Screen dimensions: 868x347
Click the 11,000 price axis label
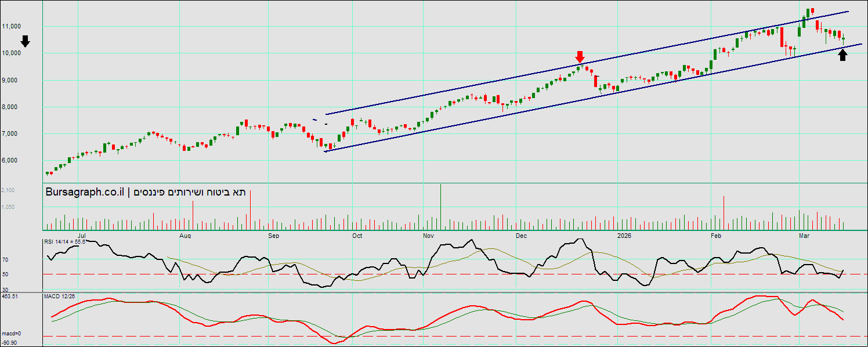click(12, 26)
